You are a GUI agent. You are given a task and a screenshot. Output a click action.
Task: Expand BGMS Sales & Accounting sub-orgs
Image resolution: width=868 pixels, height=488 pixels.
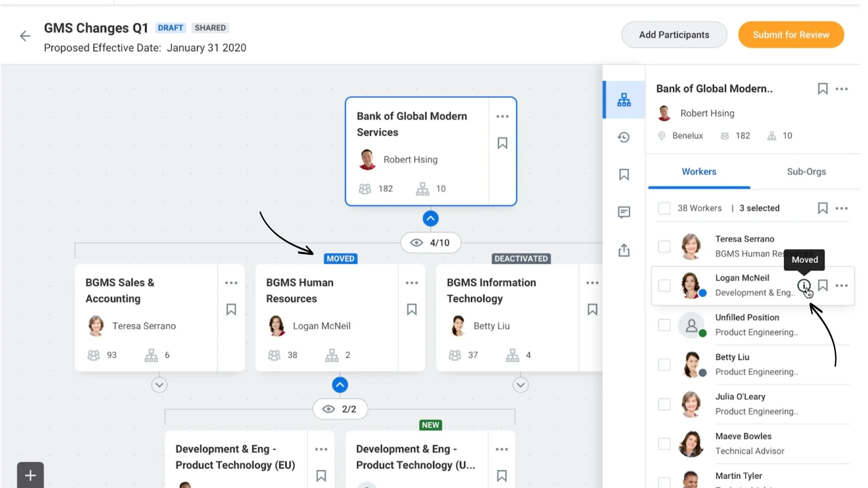tap(159, 385)
